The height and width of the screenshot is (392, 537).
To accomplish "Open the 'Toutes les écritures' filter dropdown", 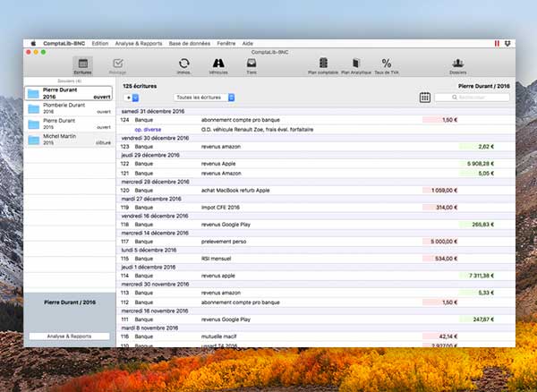I will [x=204, y=98].
